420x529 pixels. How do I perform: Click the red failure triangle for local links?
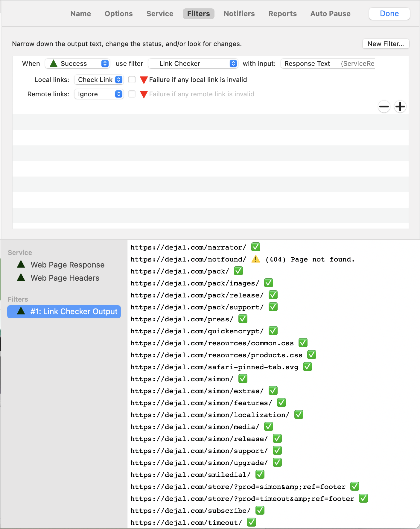point(144,80)
